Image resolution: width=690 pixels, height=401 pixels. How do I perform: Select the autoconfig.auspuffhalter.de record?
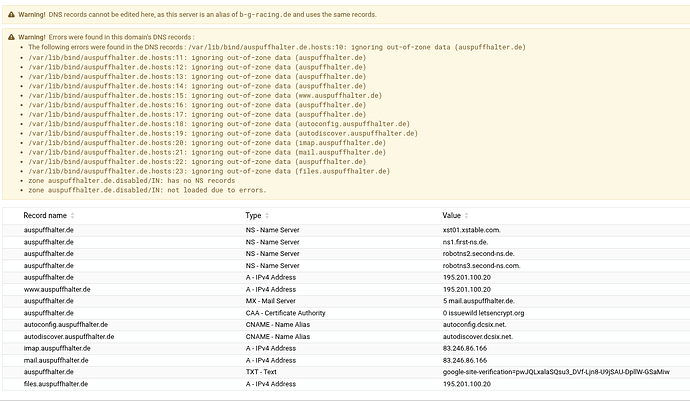coord(65,324)
